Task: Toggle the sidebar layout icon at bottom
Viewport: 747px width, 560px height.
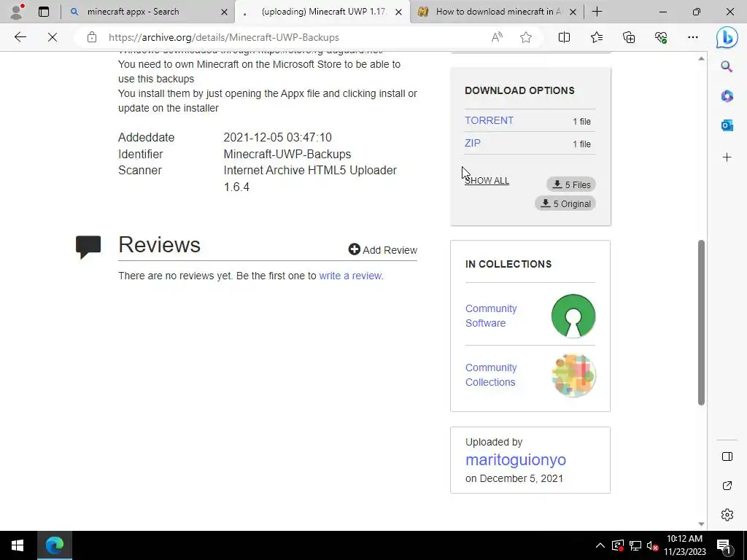Action: tap(727, 456)
